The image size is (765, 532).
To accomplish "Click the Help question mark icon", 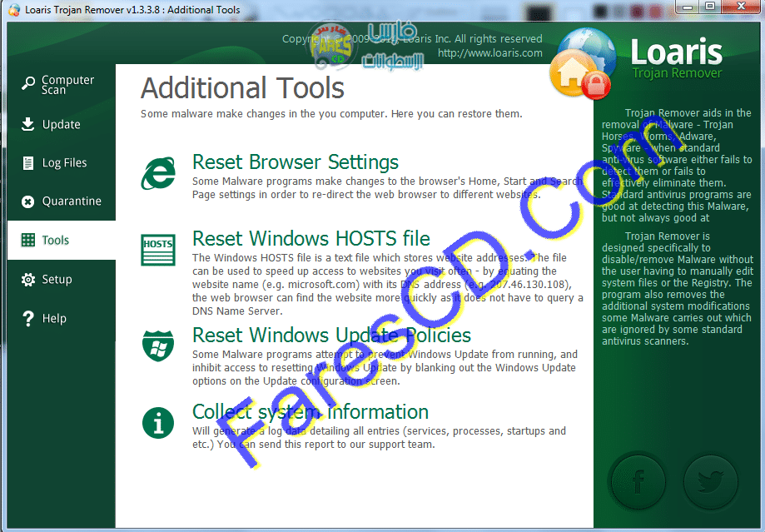I will click(x=28, y=318).
